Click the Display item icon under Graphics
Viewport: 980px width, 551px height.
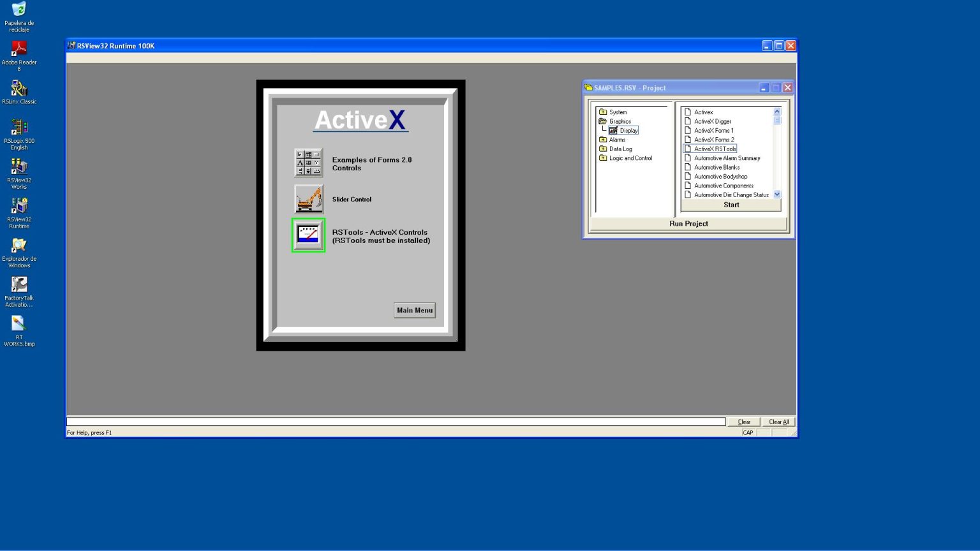[615, 130]
